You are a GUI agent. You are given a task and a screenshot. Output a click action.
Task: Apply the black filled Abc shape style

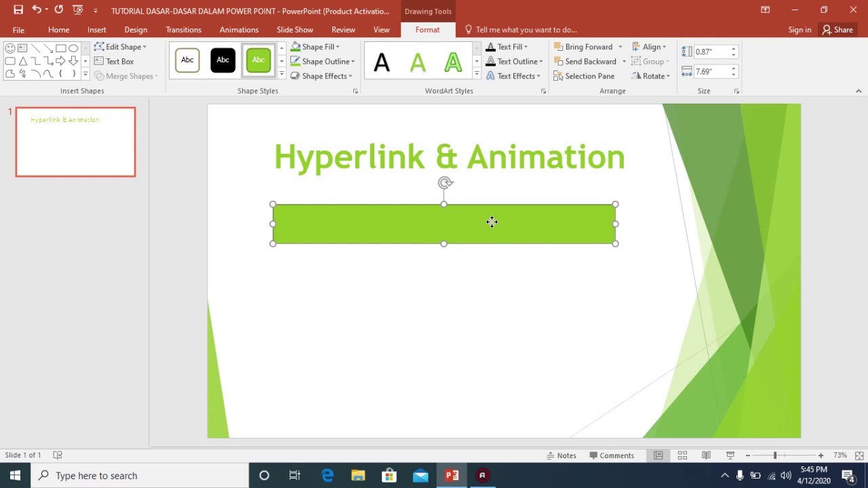tap(222, 60)
